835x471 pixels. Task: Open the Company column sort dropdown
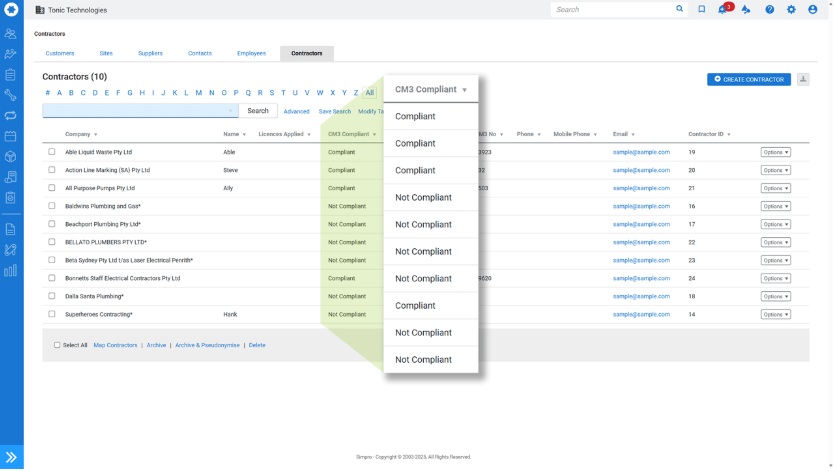tap(96, 134)
